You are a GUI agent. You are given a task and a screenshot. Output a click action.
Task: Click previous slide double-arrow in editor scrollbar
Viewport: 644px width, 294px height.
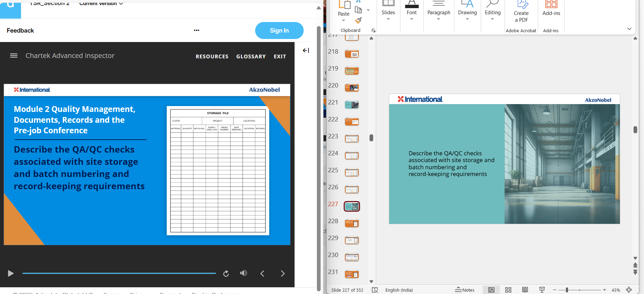point(635,265)
